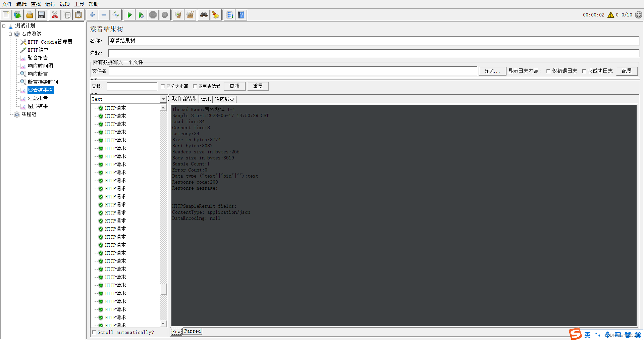Open the 文件 menu
The height and width of the screenshot is (340, 644).
click(7, 4)
